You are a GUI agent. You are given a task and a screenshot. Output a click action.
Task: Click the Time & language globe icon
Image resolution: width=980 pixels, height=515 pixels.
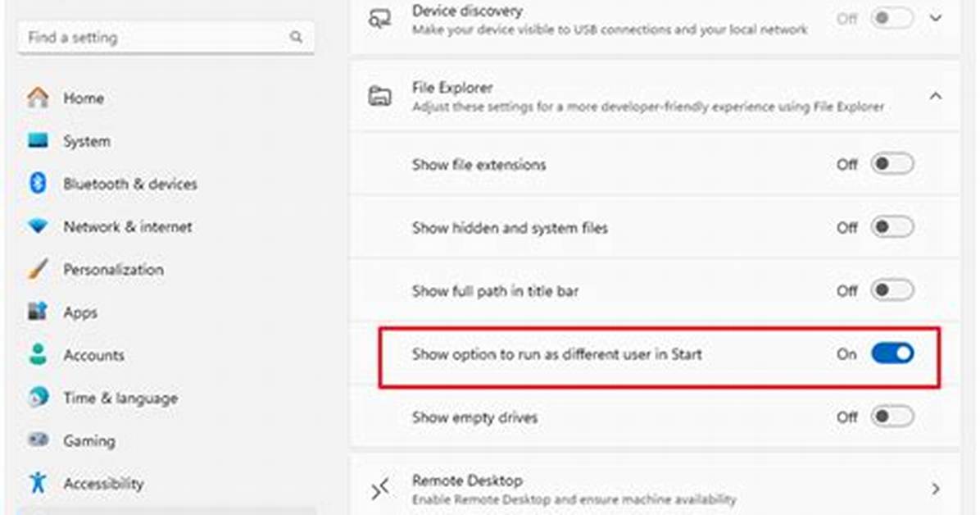tap(39, 397)
